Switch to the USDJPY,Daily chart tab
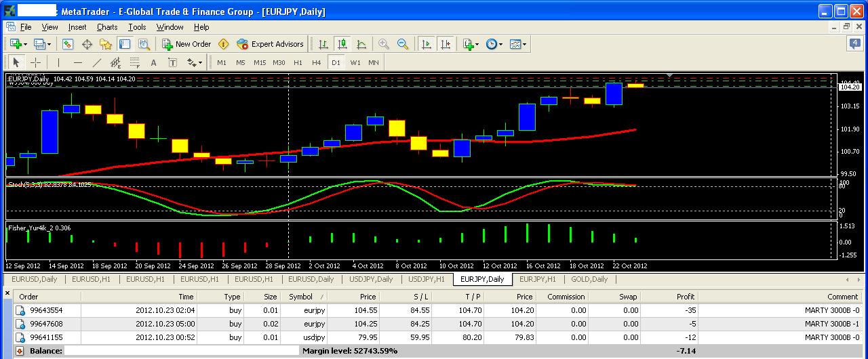This screenshot has height=359, width=868. coord(371,279)
